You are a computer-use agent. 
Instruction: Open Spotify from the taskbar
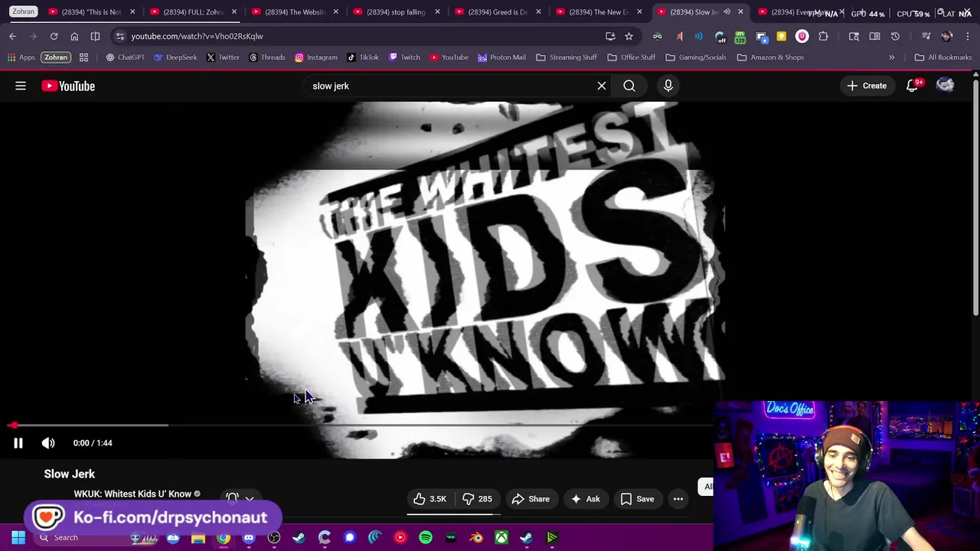click(426, 538)
